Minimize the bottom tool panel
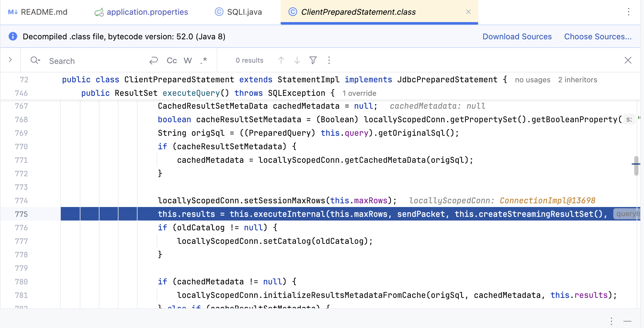This screenshot has height=328, width=644. (627, 321)
